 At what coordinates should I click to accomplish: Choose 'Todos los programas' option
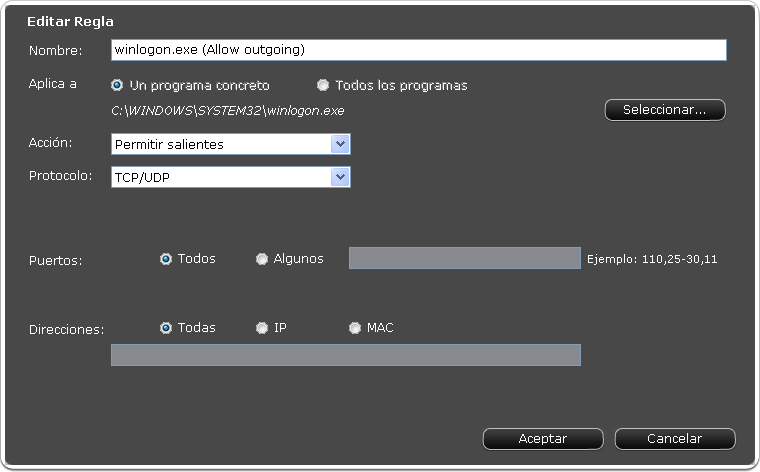[x=323, y=85]
